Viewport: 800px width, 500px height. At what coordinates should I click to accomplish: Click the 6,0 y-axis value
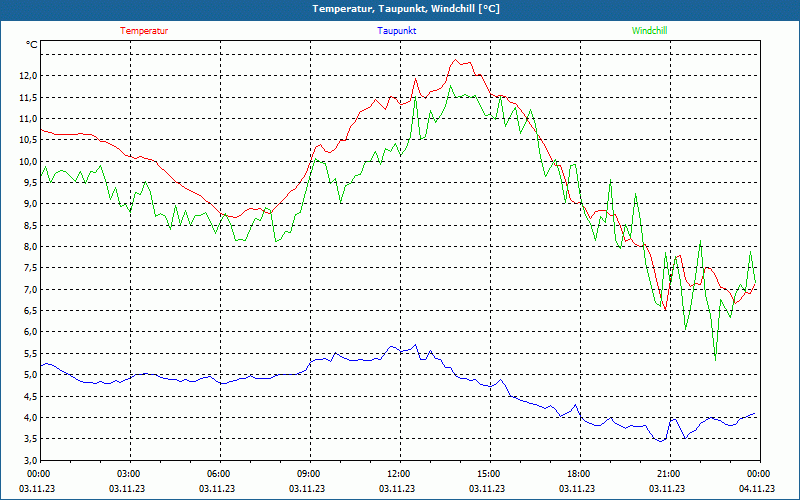pos(30,332)
